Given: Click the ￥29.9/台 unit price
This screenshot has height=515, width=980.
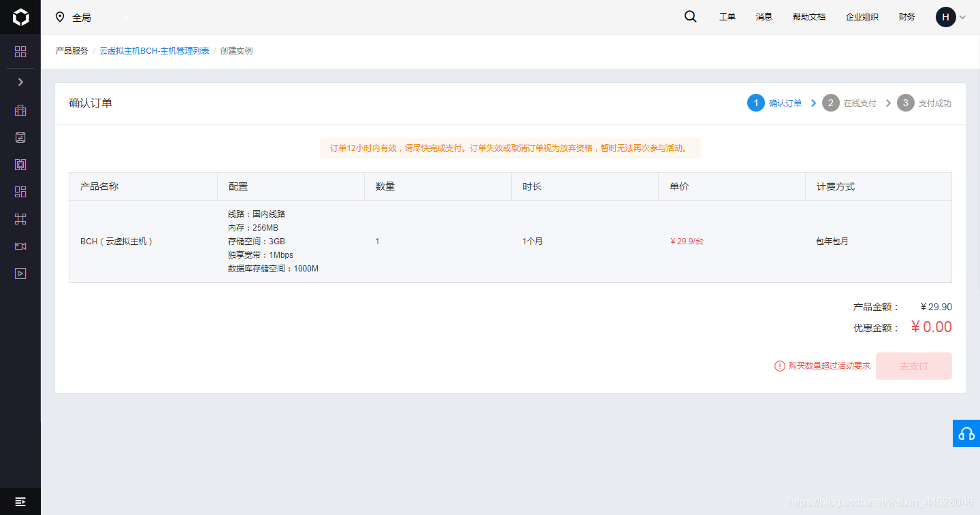Looking at the screenshot, I should click(687, 242).
